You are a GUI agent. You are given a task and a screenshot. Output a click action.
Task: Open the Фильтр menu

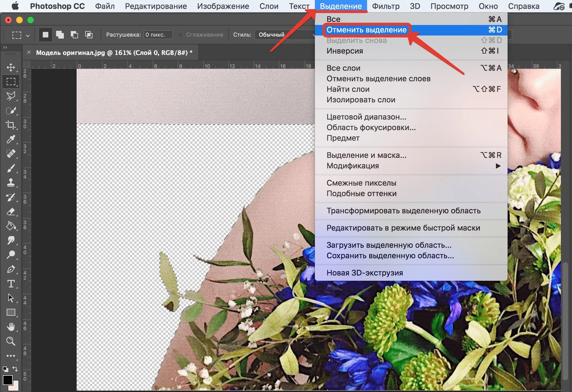(385, 6)
